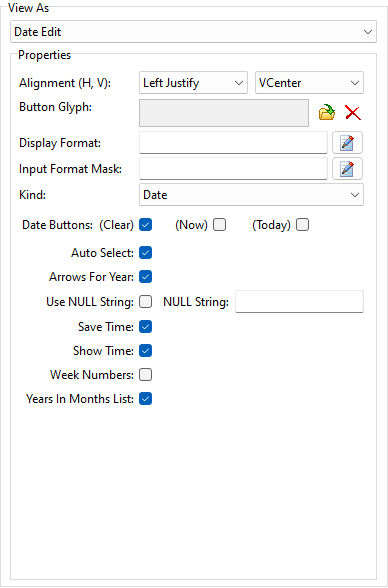The image size is (388, 588).
Task: Click the Date Buttons: label
Action: [57, 225]
